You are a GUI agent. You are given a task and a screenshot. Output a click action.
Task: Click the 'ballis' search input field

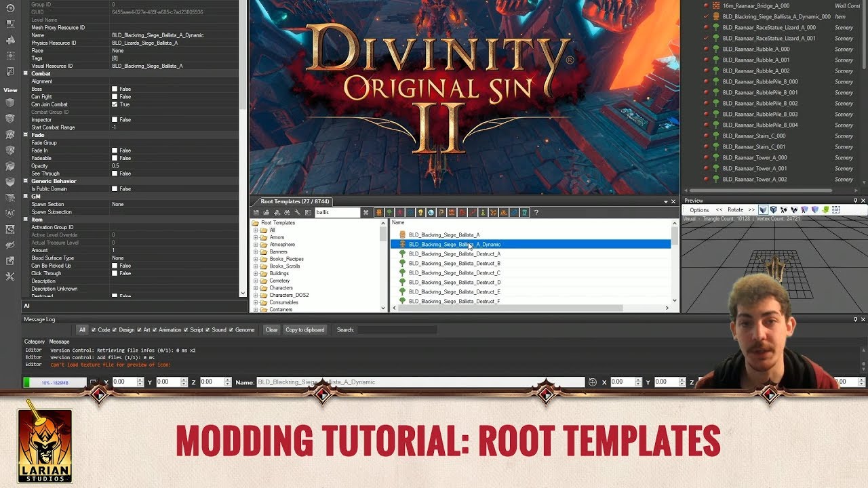click(x=337, y=213)
